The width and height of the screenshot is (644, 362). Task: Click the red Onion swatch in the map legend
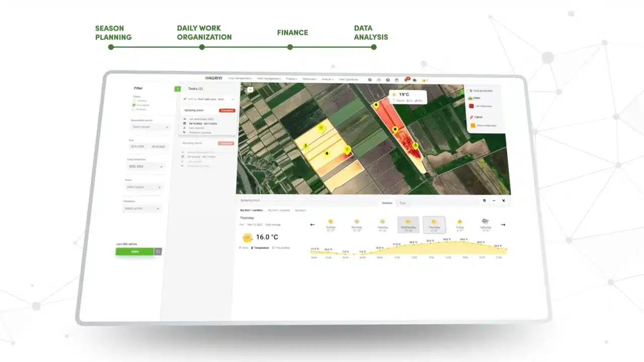click(470, 106)
